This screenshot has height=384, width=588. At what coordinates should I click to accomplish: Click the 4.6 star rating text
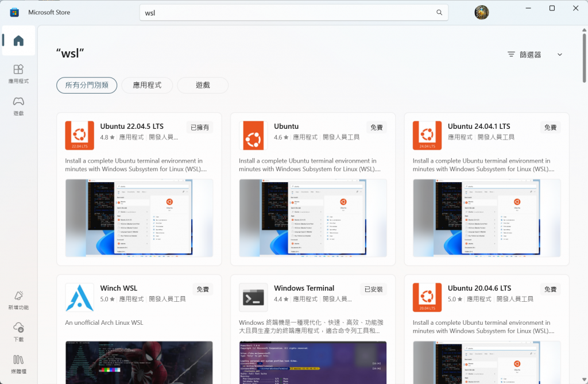[281, 137]
